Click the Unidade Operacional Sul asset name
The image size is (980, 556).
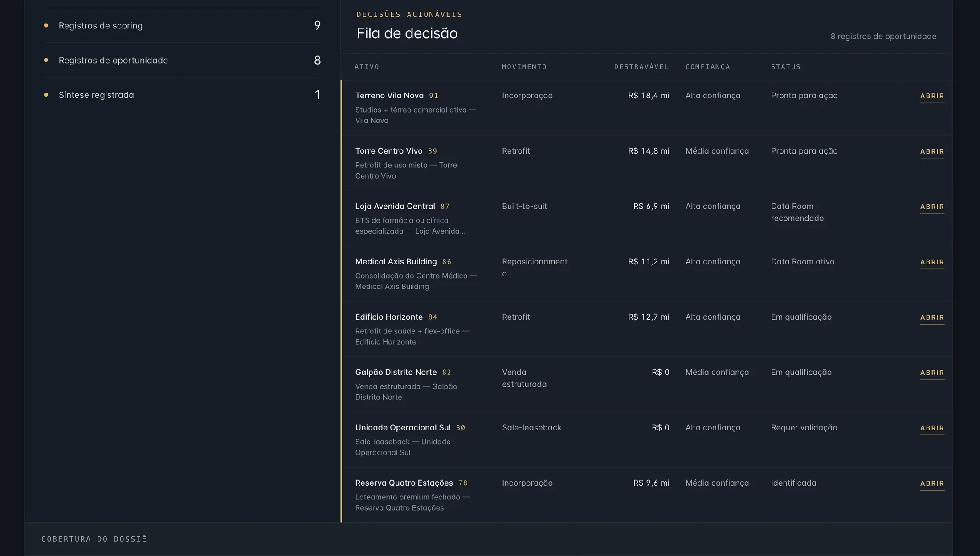coord(403,428)
